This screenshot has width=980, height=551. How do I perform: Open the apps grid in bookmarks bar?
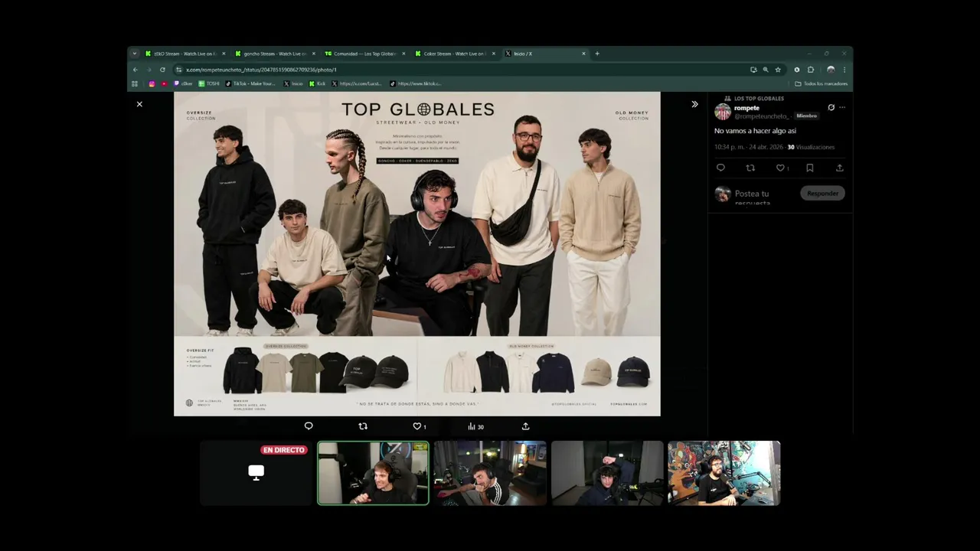tap(135, 83)
